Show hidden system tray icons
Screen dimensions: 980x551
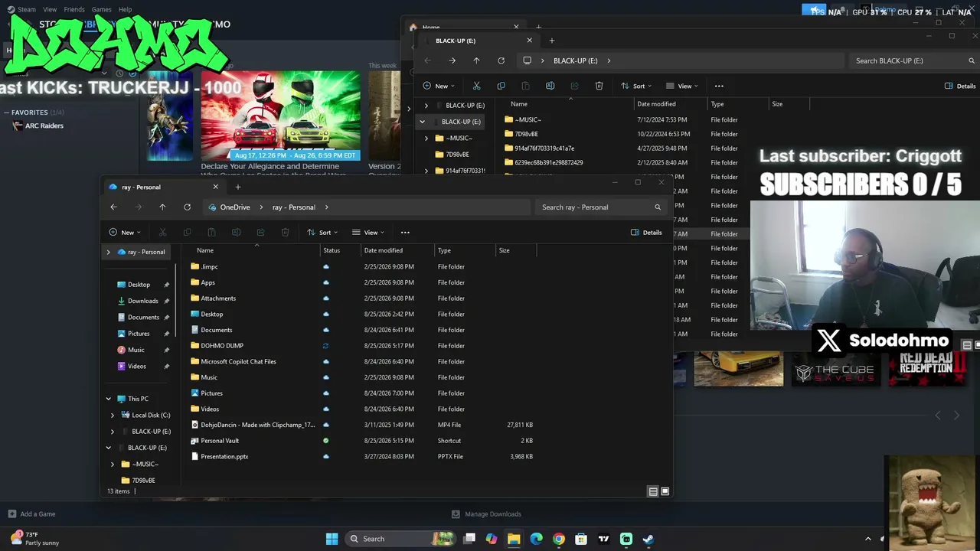[x=867, y=539]
